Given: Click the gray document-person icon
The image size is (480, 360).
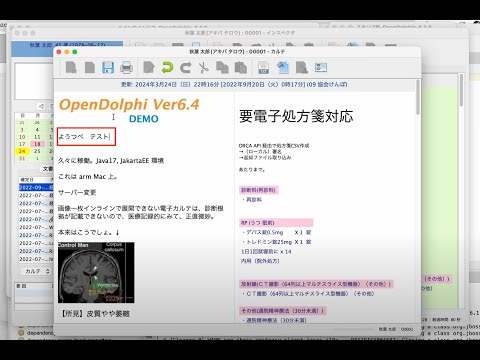Looking at the screenshot, I should pyautogui.click(x=302, y=68).
